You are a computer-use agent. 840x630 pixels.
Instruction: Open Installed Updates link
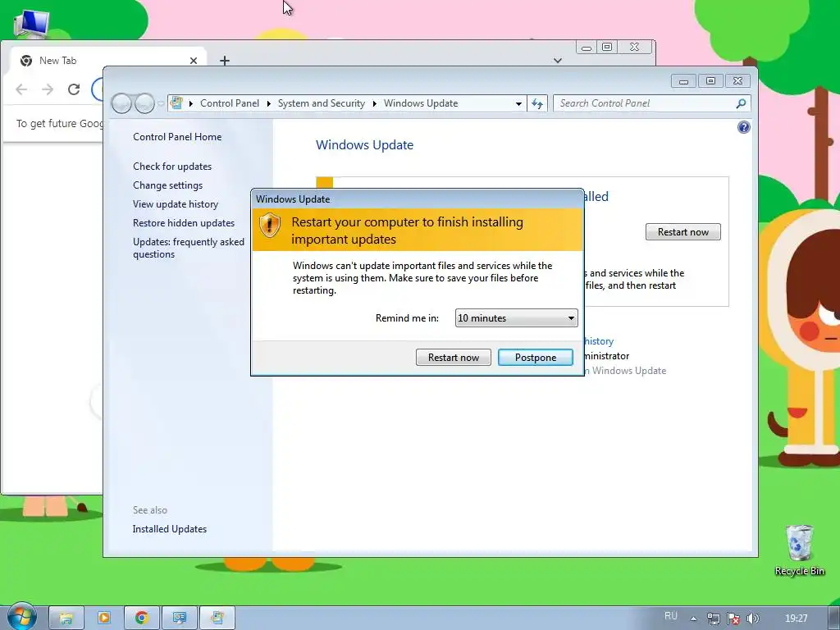click(169, 529)
